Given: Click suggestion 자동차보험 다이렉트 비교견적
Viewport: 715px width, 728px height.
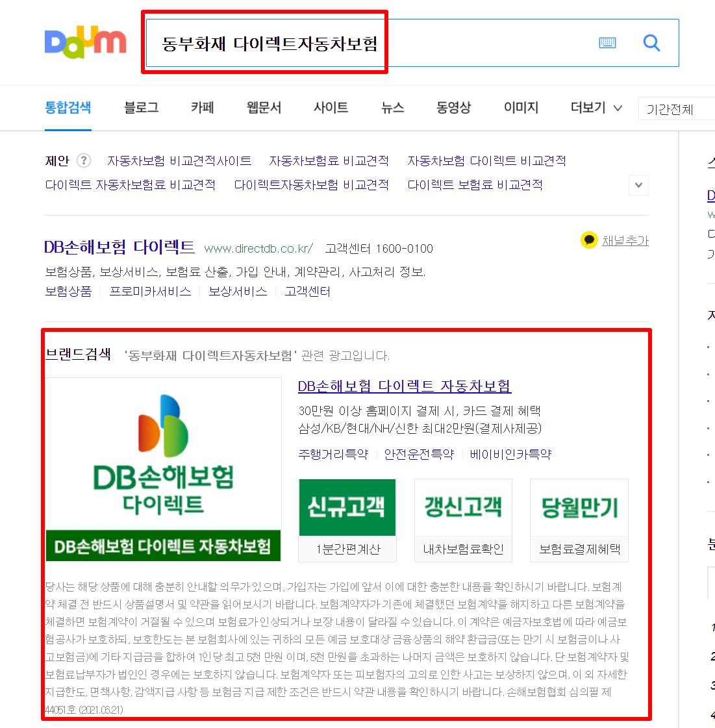Looking at the screenshot, I should click(486, 160).
